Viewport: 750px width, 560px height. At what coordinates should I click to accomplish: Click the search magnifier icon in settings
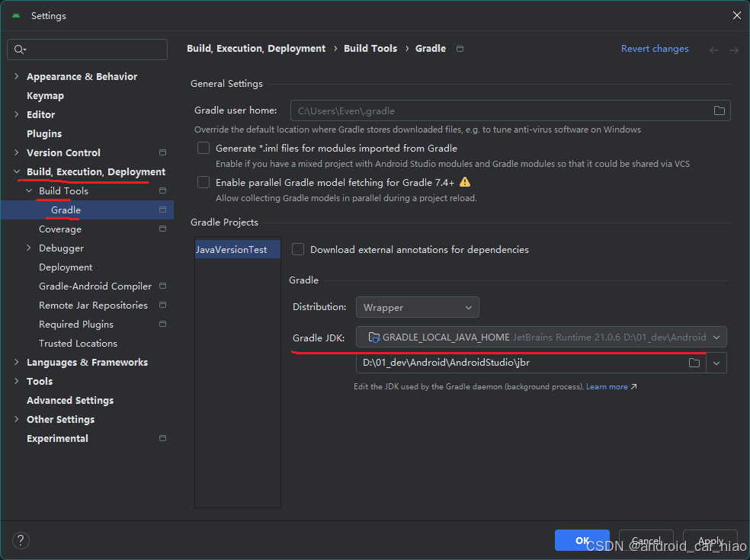pos(20,50)
